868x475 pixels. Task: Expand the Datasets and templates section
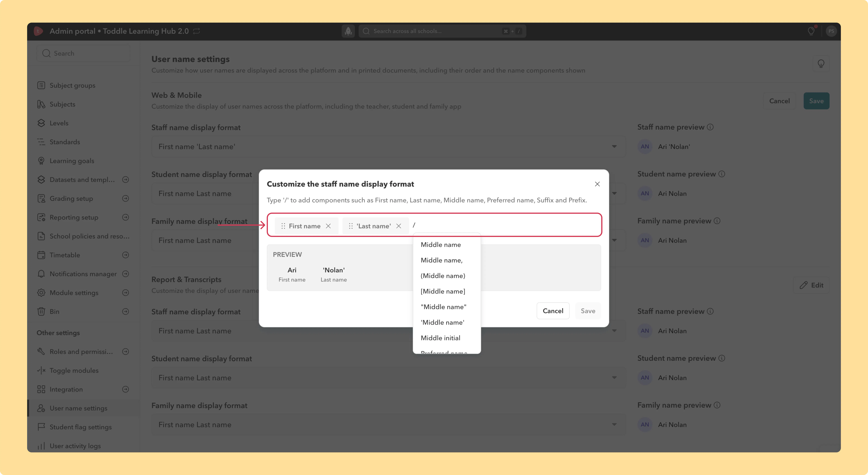[125, 180]
